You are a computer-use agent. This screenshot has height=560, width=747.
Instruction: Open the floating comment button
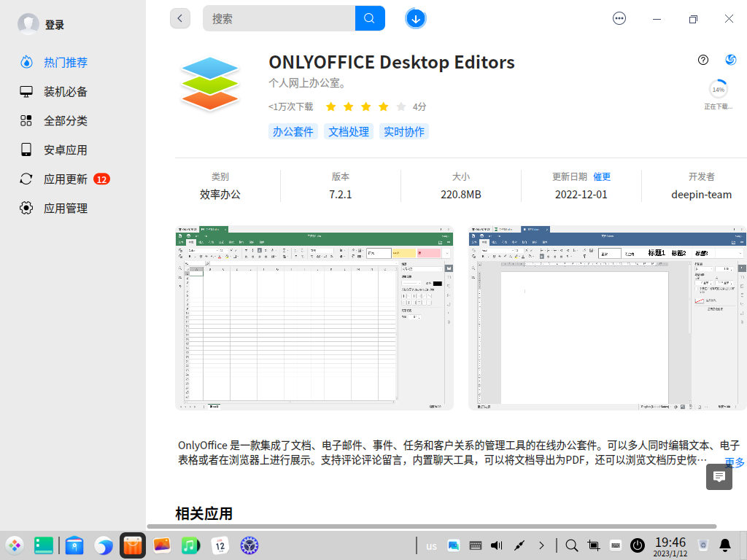click(719, 477)
